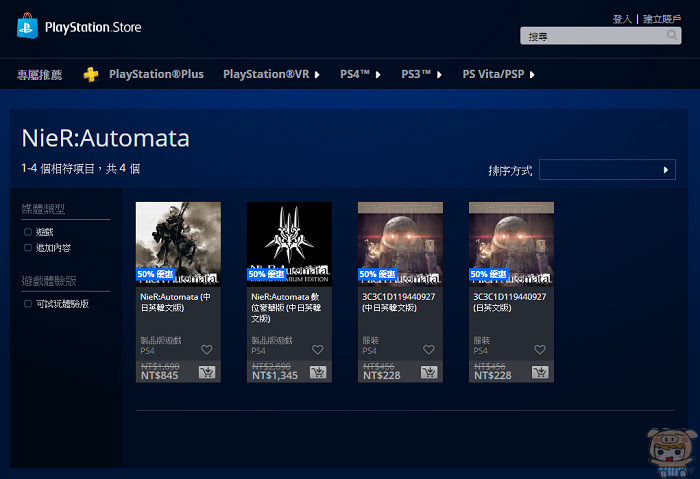Open the PlayStation®VR navigation item
Viewport: 700px width, 479px height.
266,74
